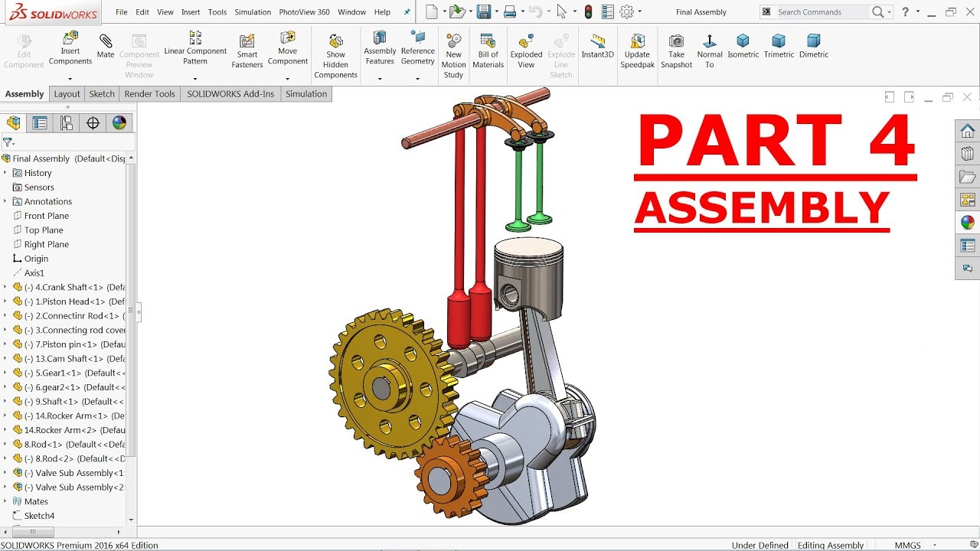Start a New Motion Study
The width and height of the screenshot is (980, 551).
click(x=454, y=55)
